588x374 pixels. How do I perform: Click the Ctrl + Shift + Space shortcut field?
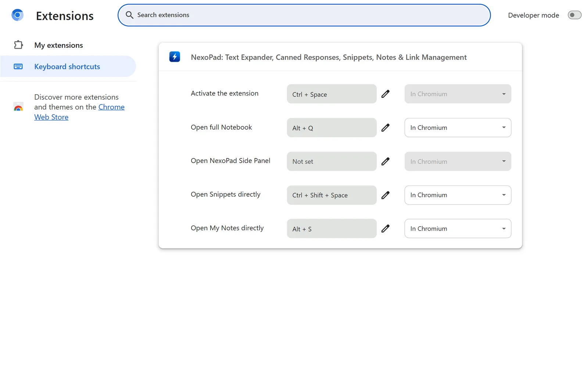tap(331, 195)
